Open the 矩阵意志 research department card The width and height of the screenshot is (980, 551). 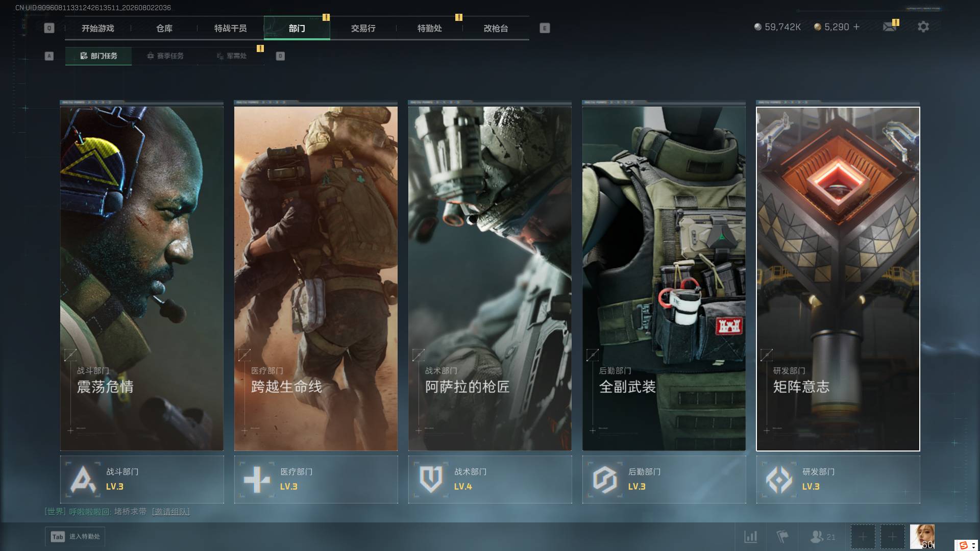click(x=838, y=279)
